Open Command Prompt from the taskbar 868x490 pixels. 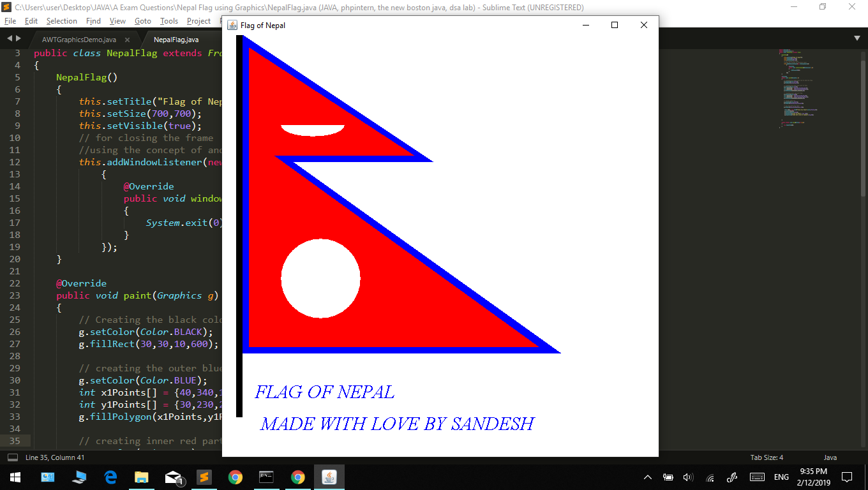tap(267, 477)
